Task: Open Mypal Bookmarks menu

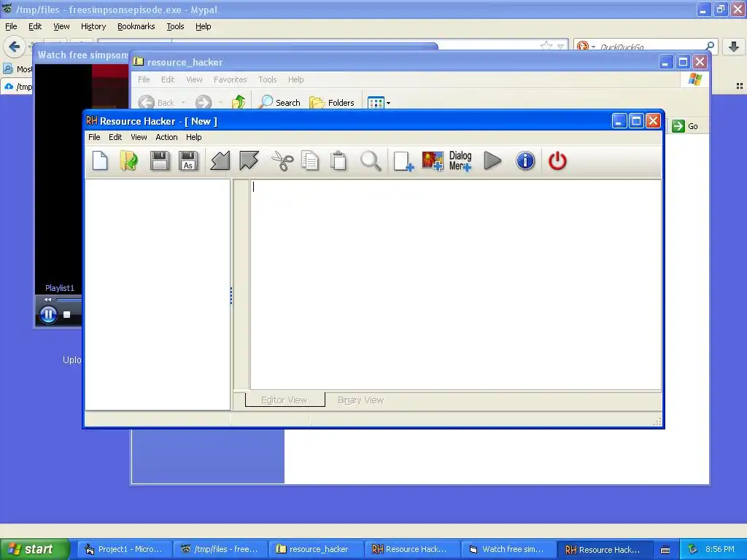Action: click(136, 26)
